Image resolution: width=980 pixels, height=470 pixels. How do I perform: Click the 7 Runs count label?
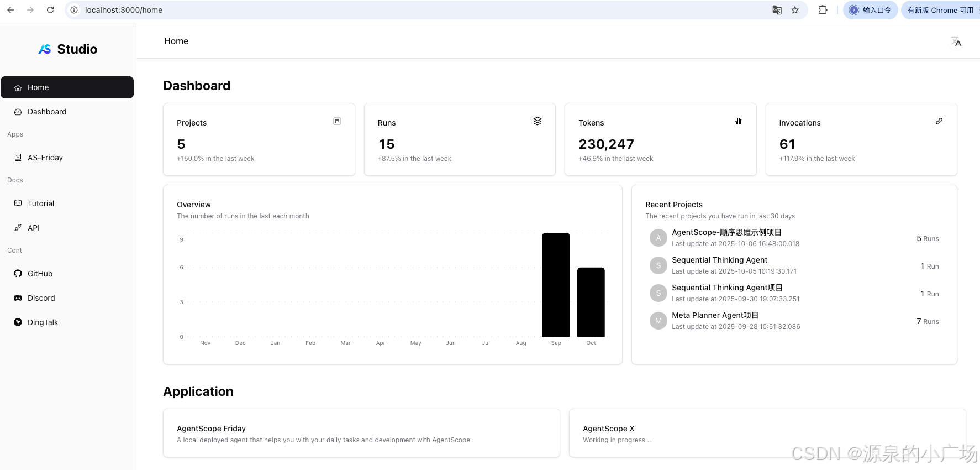tap(928, 321)
